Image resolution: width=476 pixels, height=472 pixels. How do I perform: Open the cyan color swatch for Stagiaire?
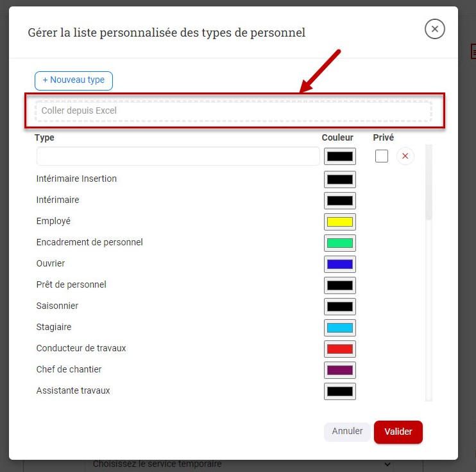[340, 328]
